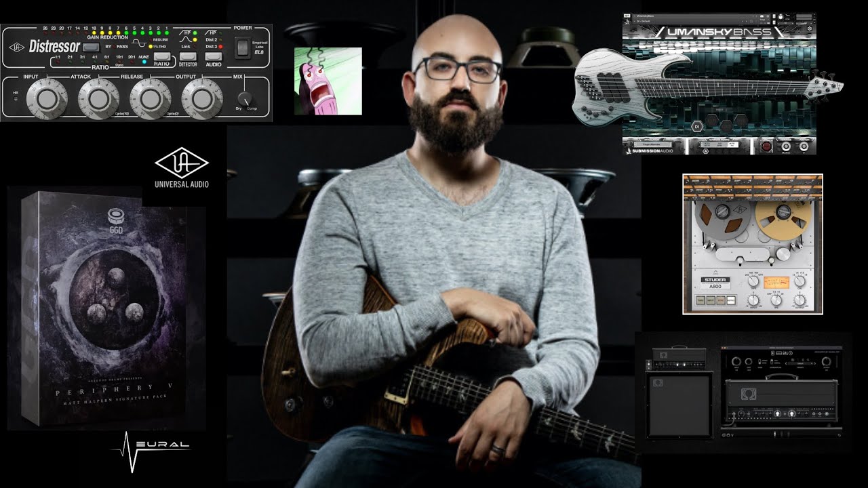Click the Distressor OUTPUT knob
The width and height of the screenshot is (868, 488).
click(202, 99)
